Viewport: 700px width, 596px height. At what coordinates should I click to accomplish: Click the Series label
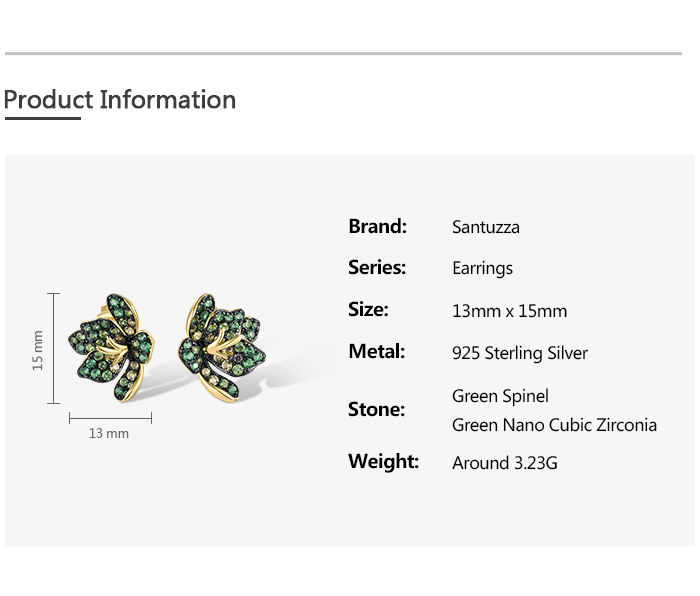coord(377,267)
